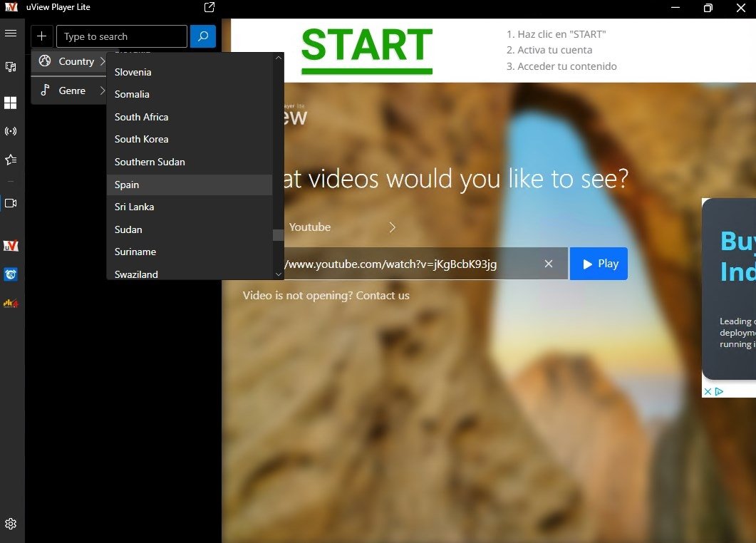The height and width of the screenshot is (543, 756).
Task: Open the TV guide sidebar icon
Action: (x=11, y=66)
